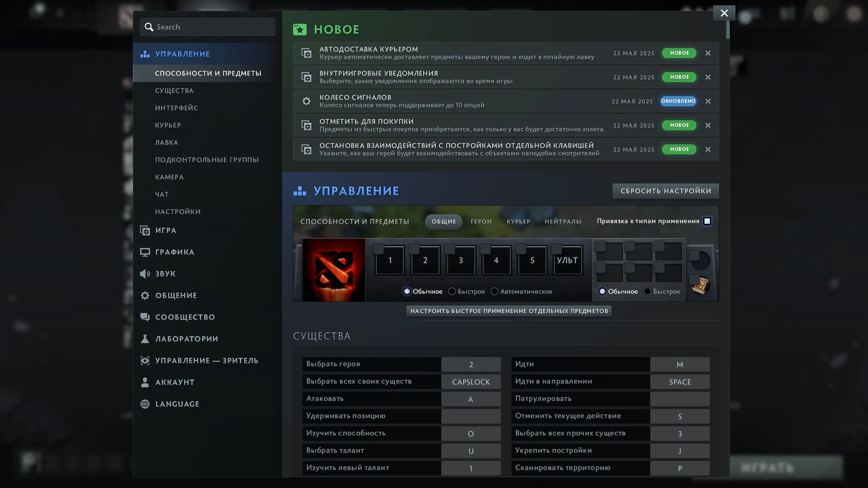Click the Dota 2 hero portrait

[334, 270]
